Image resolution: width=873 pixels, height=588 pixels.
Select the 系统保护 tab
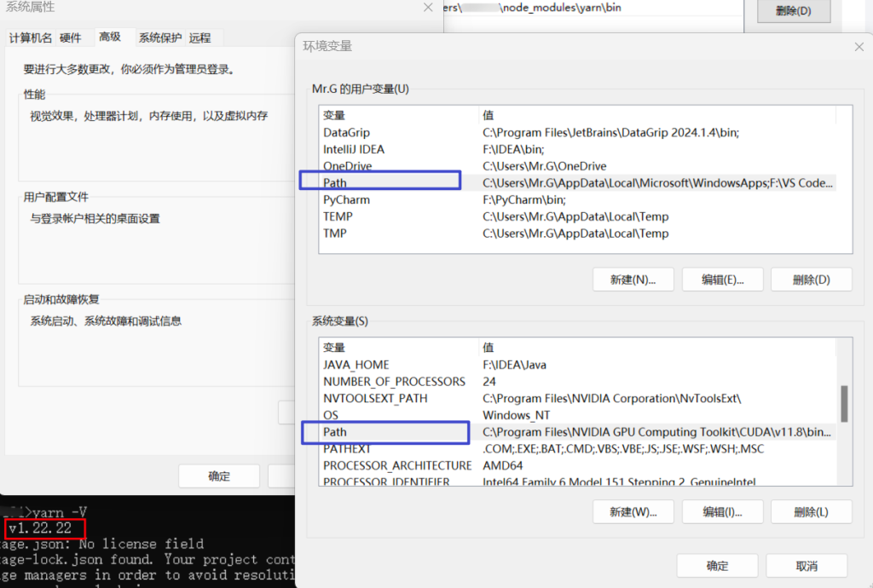point(159,37)
